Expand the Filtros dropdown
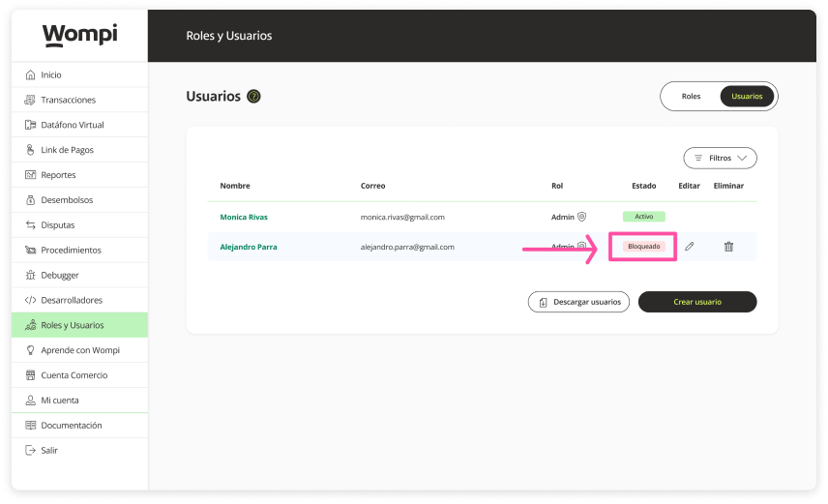 [720, 158]
